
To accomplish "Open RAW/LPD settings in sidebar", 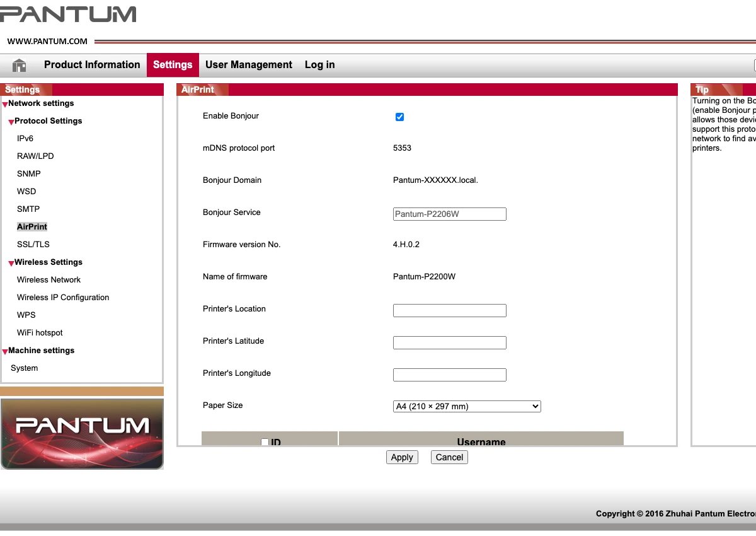I will click(35, 156).
